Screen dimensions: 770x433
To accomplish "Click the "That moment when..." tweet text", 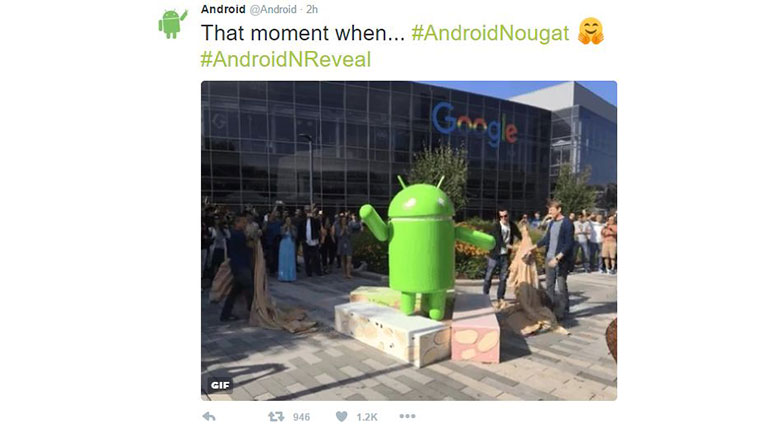I will pos(302,33).
